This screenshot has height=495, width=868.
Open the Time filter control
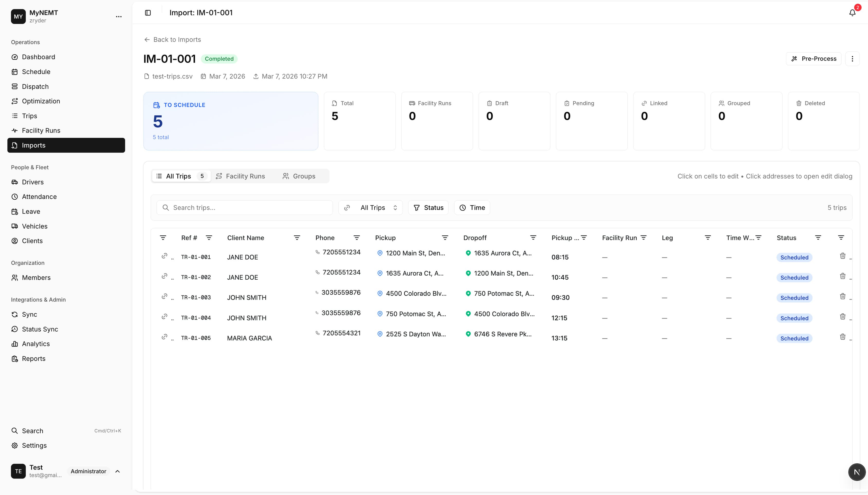click(x=472, y=207)
